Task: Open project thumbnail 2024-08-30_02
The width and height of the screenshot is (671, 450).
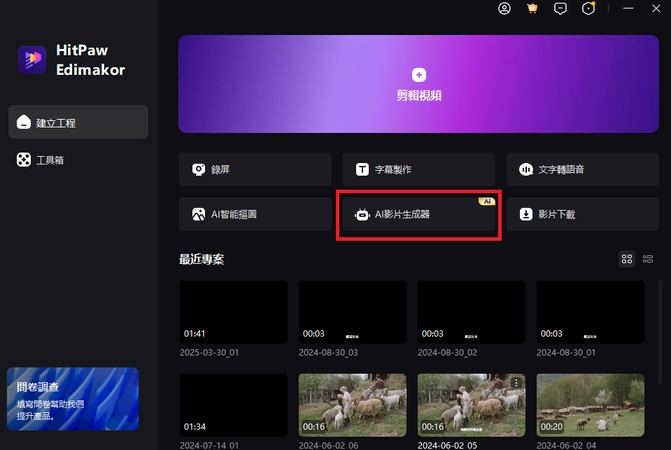Action: (471, 312)
